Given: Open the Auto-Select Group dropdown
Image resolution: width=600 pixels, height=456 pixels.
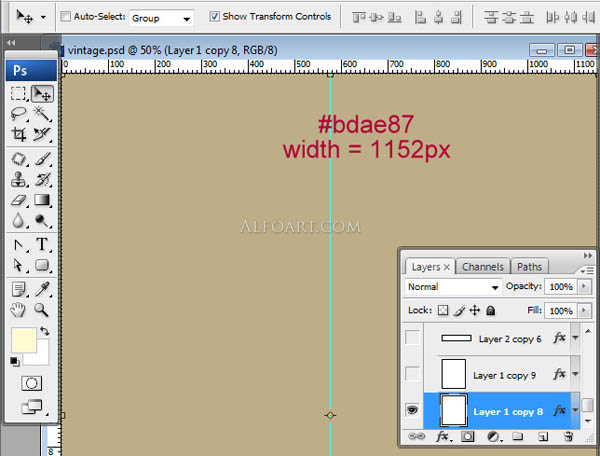Looking at the screenshot, I should pos(161,18).
